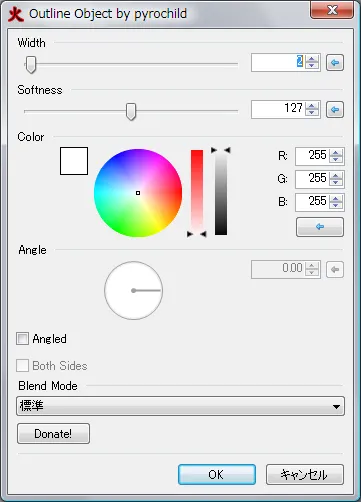Screen dimensions: 361x502
Task: Click the Donate! button
Action: [x=53, y=434]
